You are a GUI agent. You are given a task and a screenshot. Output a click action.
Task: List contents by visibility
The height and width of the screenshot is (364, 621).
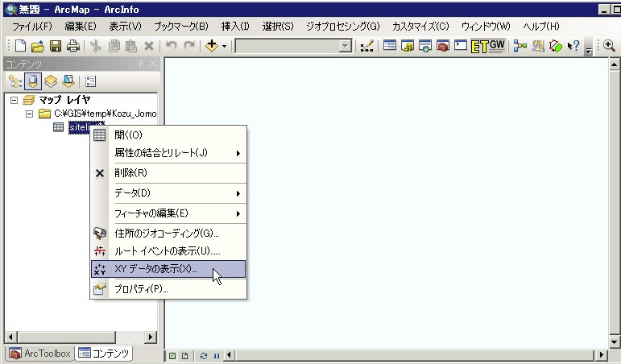coord(51,81)
